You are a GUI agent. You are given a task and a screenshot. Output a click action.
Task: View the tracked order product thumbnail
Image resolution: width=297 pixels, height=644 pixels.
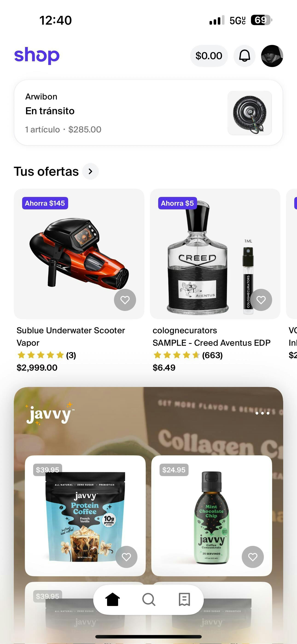click(x=250, y=113)
